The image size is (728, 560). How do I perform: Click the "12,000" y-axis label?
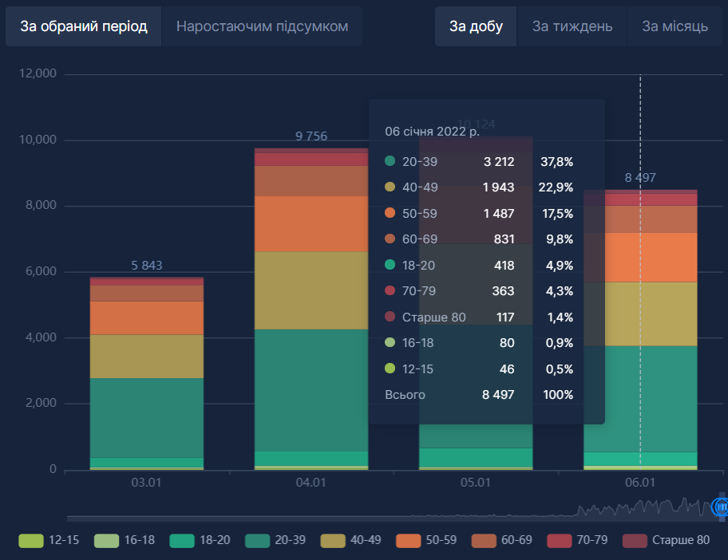tap(38, 73)
